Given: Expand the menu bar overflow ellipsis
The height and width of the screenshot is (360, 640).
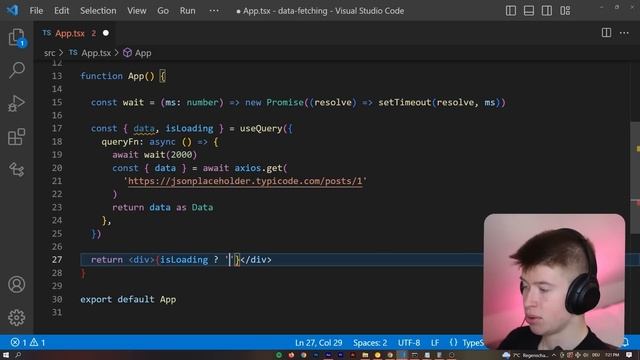Looking at the screenshot, I should tap(214, 11).
